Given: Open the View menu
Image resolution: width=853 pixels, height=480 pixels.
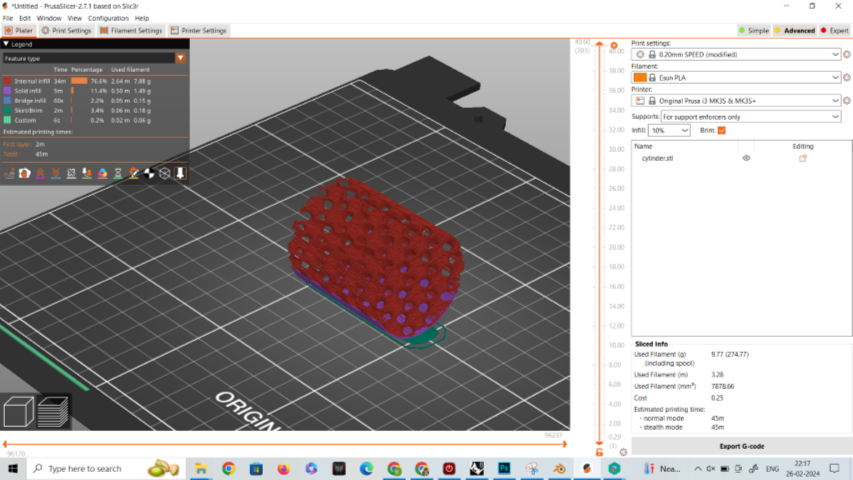Looking at the screenshot, I should coord(75,18).
